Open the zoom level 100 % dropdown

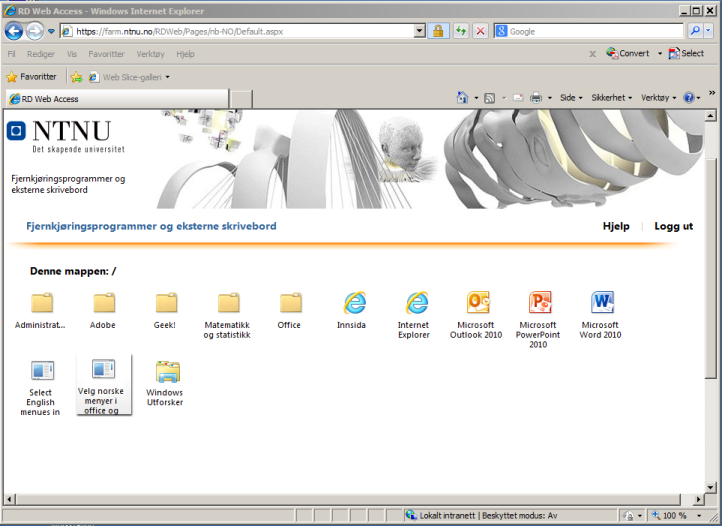(699, 515)
